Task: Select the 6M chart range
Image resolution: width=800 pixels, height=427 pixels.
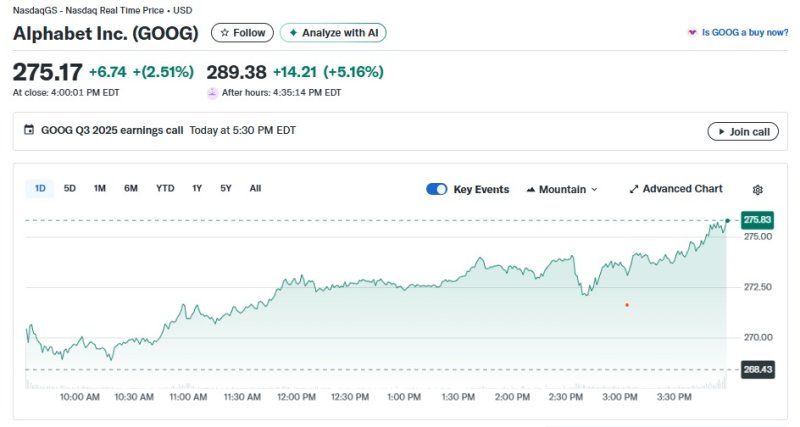Action: 131,188
